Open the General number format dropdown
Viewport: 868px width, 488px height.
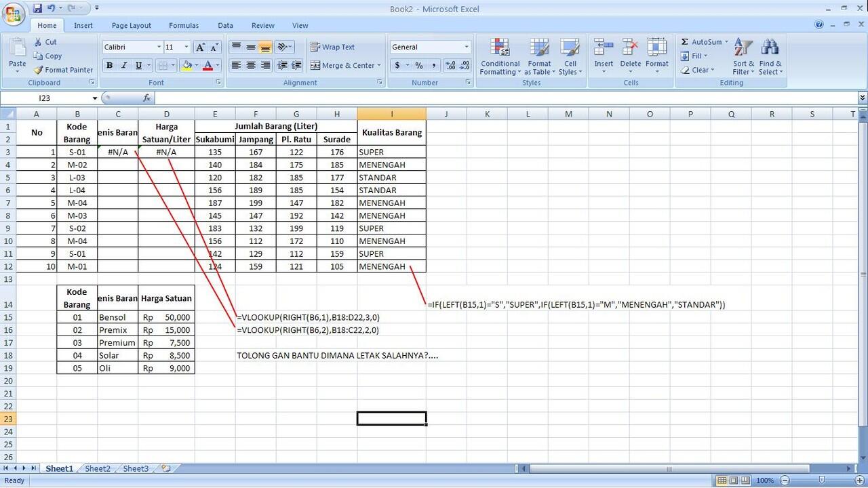[x=467, y=47]
